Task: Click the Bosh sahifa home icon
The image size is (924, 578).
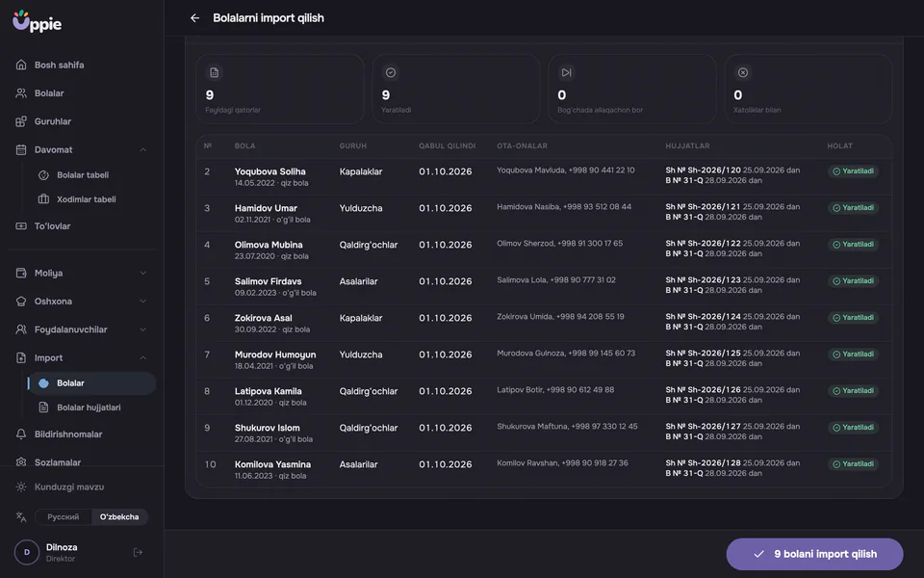Action: point(21,65)
